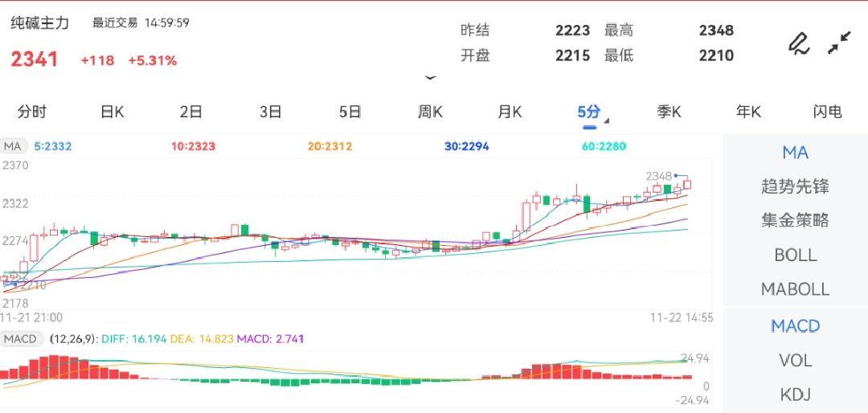Click the MA label badge on chart
The height and width of the screenshot is (413, 868).
[13, 146]
